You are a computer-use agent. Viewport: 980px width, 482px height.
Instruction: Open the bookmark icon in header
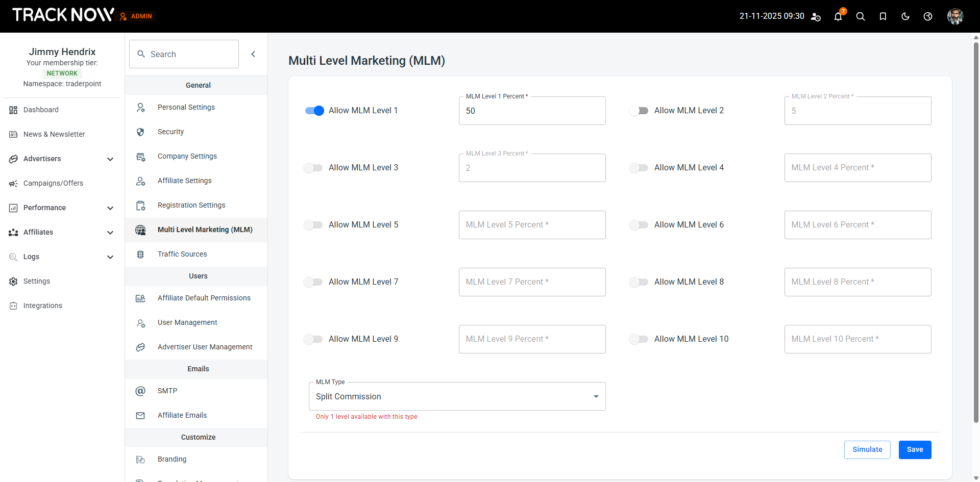point(883,16)
